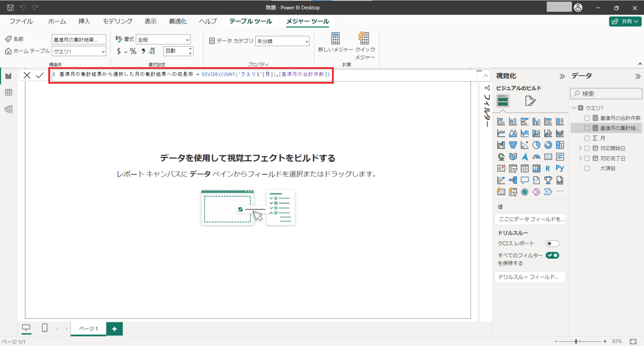Expand the 対応完了日 date hierarchy
This screenshot has height=346, width=644.
pos(579,158)
